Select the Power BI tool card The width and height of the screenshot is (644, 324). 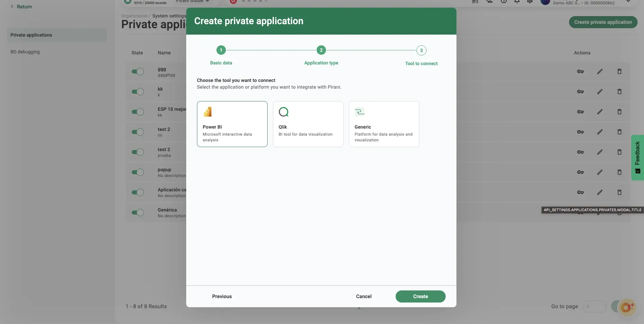pos(232,124)
